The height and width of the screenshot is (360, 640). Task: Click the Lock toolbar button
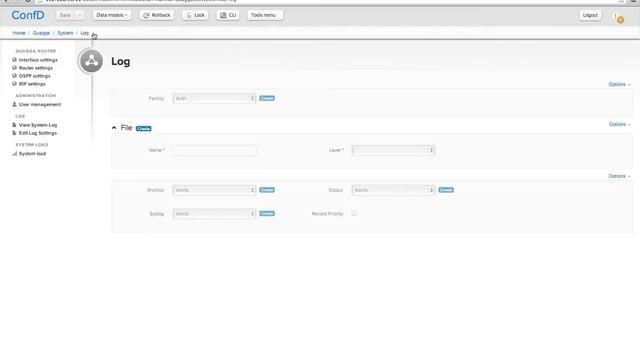[196, 15]
